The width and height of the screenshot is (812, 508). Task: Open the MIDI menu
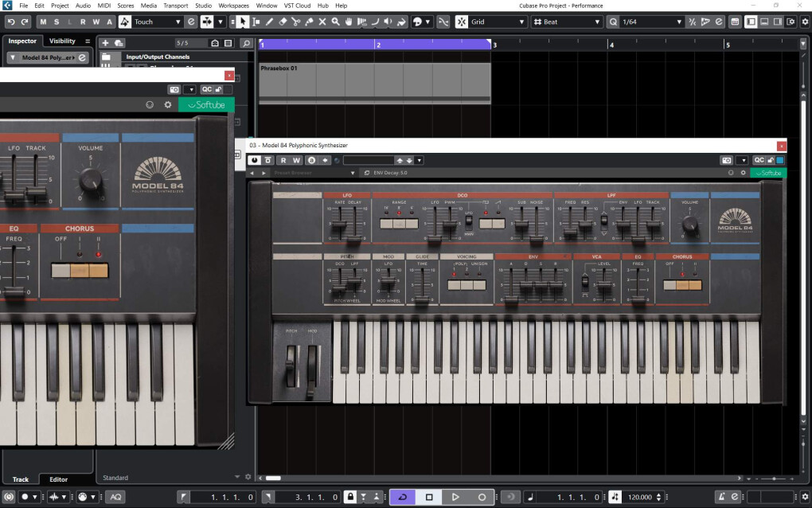click(104, 6)
